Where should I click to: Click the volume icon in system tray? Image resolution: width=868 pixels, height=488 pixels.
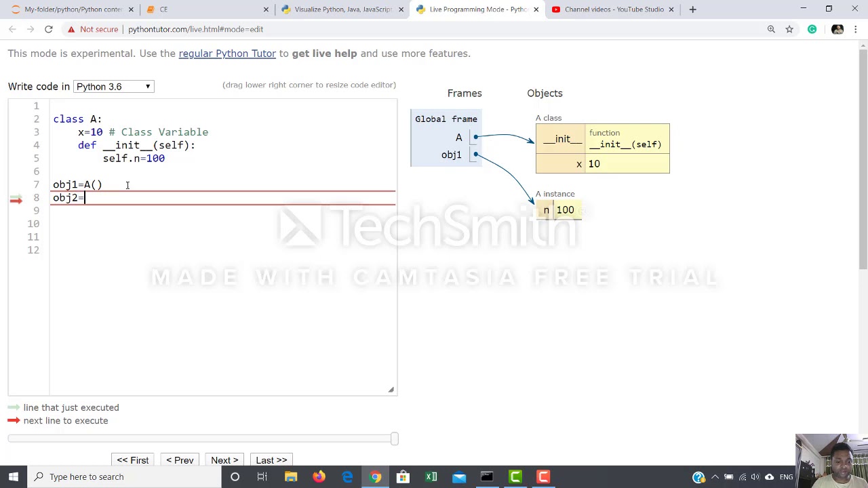click(755, 477)
